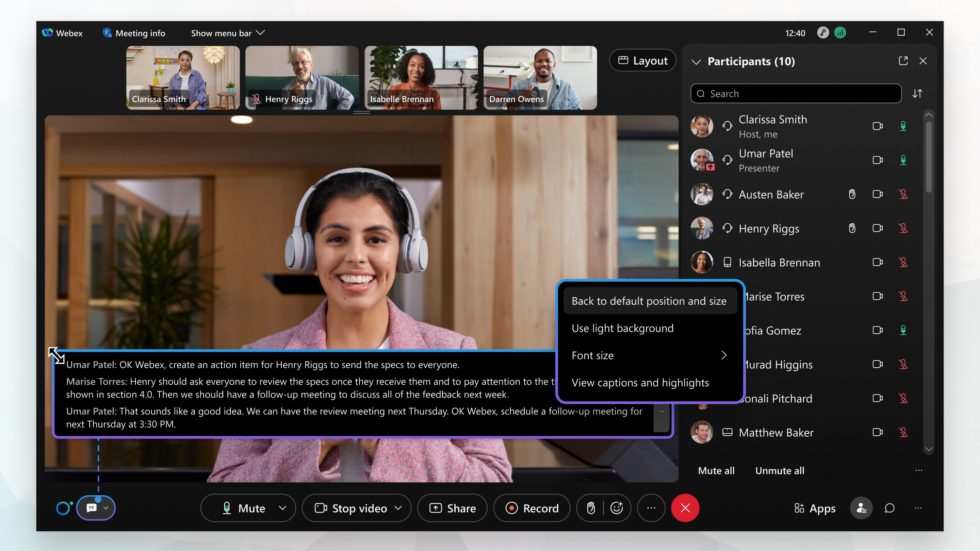
Task: Click the Search participants input field
Action: (797, 94)
